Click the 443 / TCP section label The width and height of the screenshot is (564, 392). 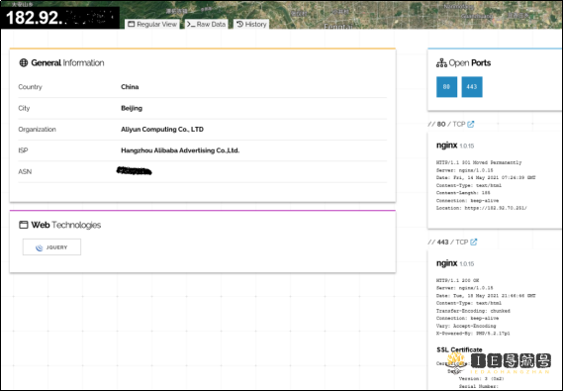click(x=448, y=242)
